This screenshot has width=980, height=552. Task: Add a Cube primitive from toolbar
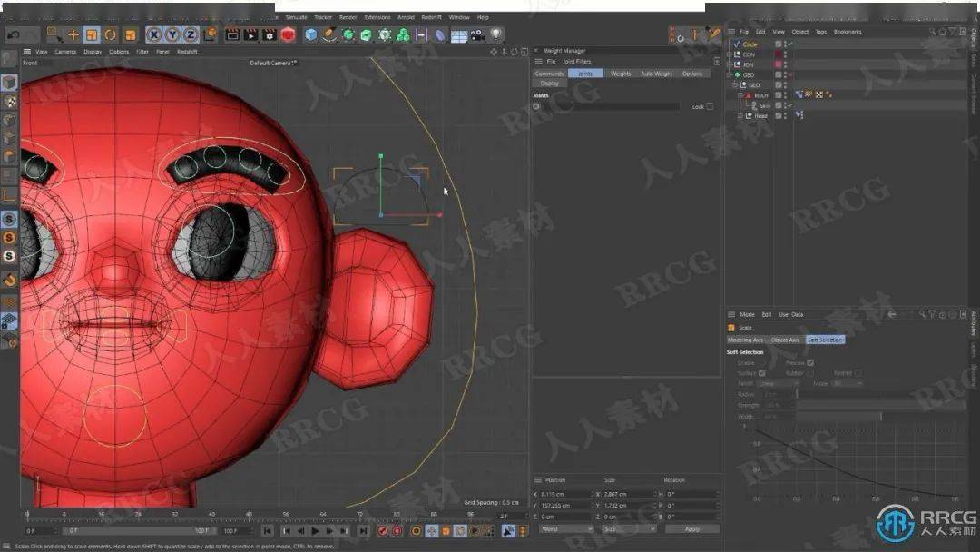point(311,34)
